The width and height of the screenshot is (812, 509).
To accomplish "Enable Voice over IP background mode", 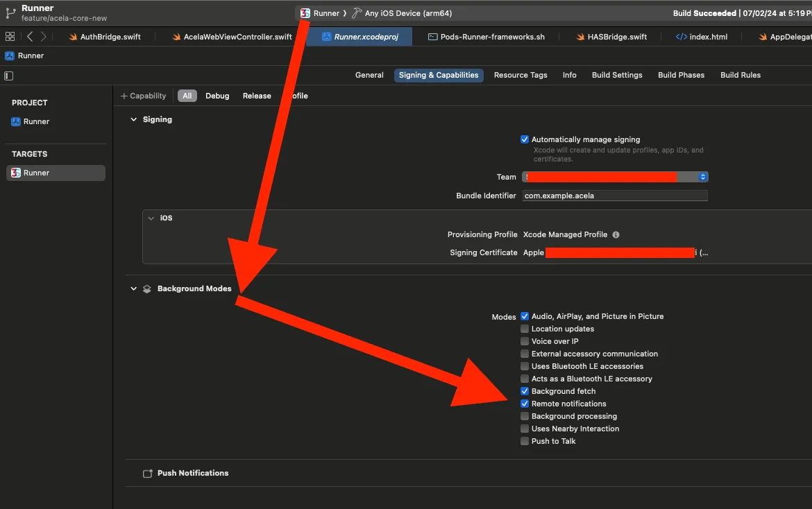I will pyautogui.click(x=525, y=341).
